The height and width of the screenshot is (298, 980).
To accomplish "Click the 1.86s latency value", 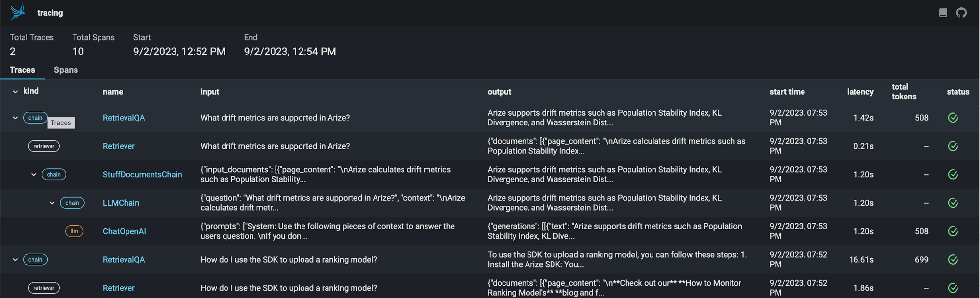I will click(863, 288).
